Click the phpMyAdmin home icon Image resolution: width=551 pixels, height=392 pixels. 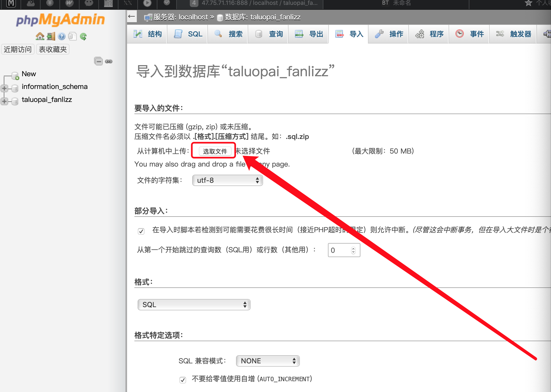40,36
